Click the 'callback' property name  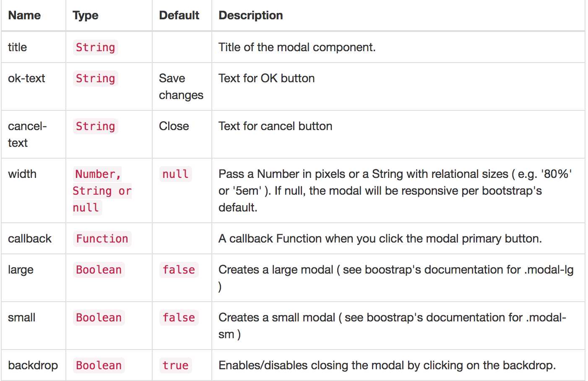click(30, 239)
